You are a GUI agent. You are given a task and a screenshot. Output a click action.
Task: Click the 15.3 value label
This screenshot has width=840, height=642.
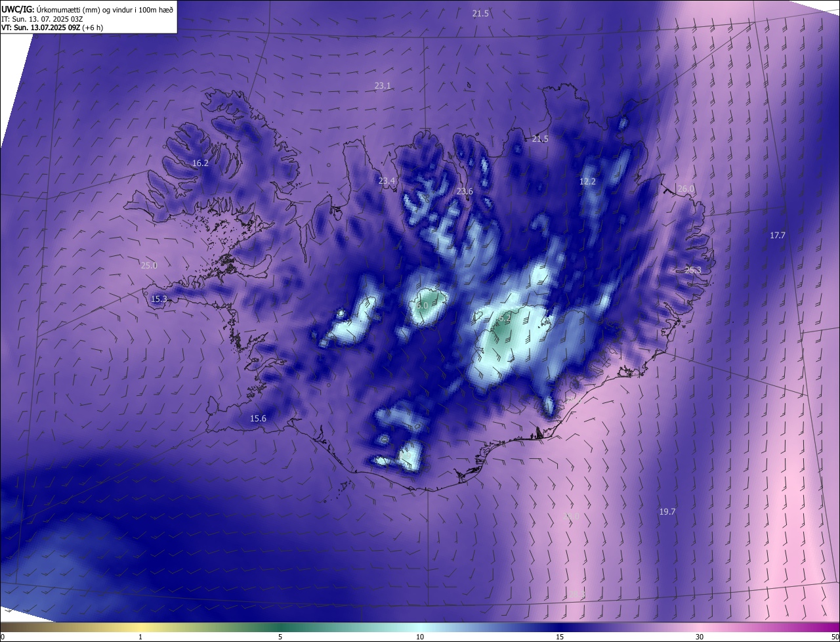pos(159,299)
